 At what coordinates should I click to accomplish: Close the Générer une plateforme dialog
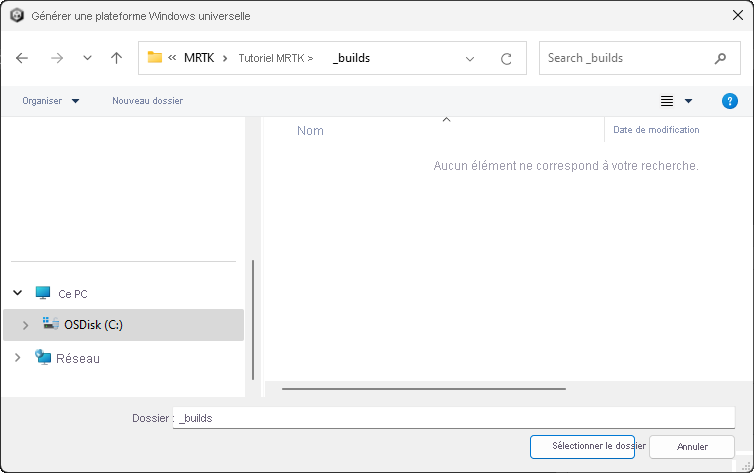coord(738,15)
